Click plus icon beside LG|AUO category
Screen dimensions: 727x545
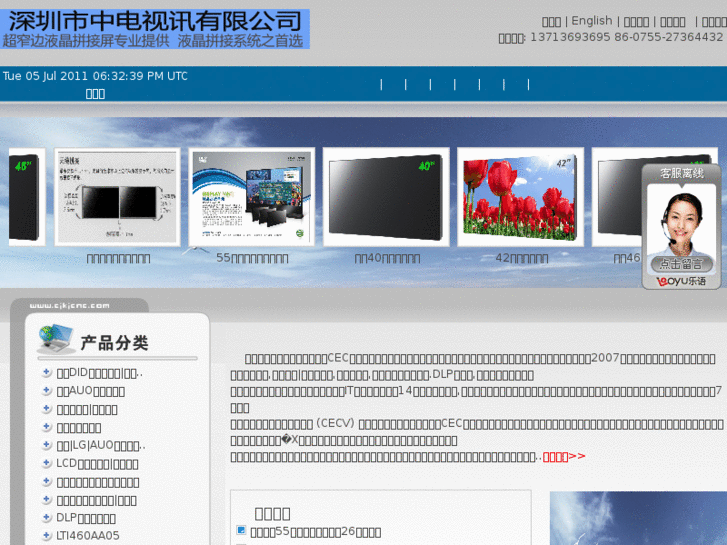coord(46,445)
